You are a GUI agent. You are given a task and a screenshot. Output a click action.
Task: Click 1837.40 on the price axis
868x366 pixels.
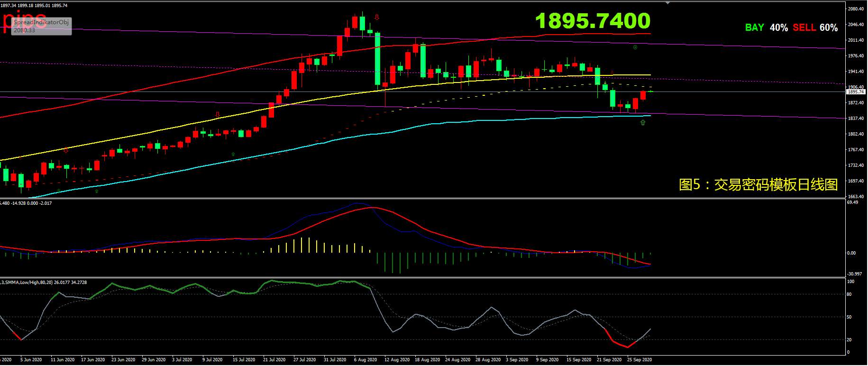[856, 118]
